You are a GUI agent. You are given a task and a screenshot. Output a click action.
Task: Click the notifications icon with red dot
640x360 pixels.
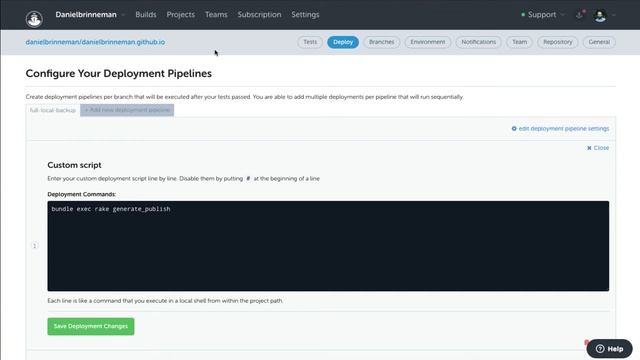coord(580,15)
